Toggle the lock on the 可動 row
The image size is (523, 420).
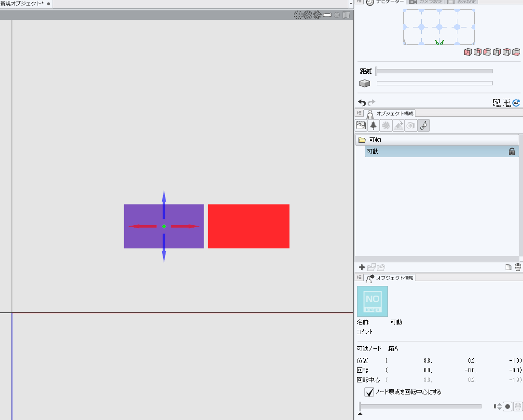click(x=511, y=151)
